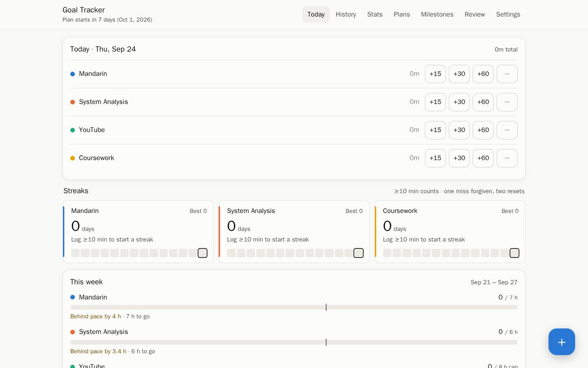Add 15 minutes to YouTube
This screenshot has height=368, width=588.
point(435,130)
